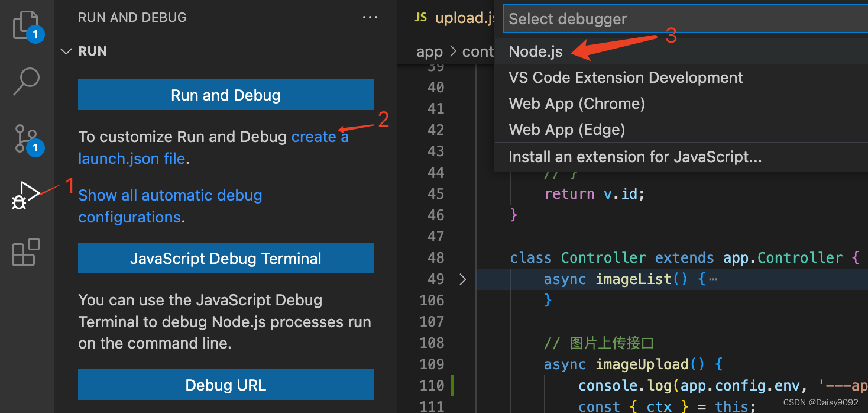This screenshot has width=868, height=413.
Task: Open the app breadcrumb in the editor
Action: (429, 51)
